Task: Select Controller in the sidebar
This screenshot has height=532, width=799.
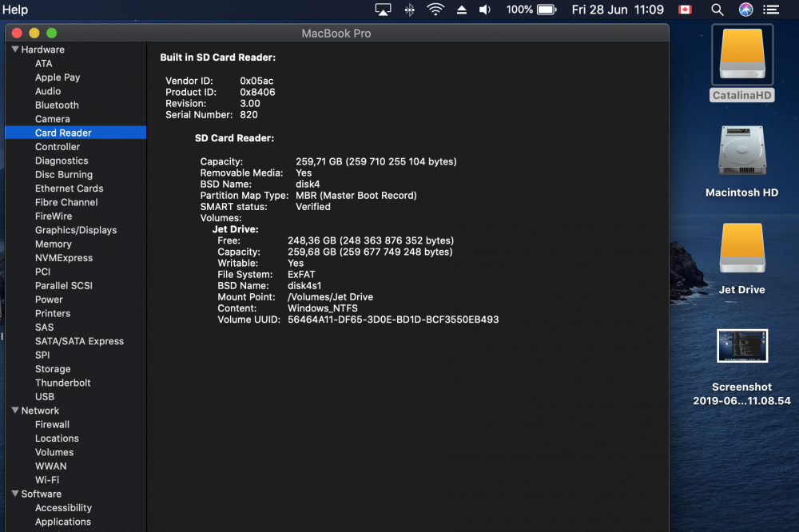Action: [58, 147]
